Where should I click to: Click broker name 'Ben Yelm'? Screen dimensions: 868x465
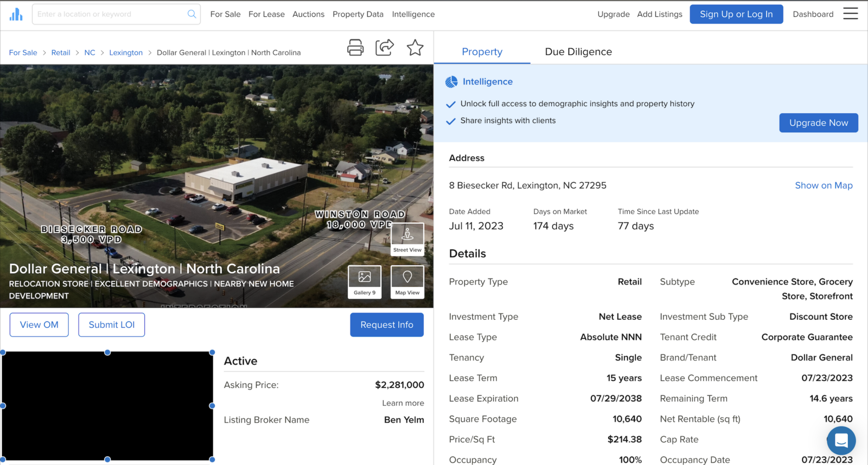pyautogui.click(x=404, y=420)
